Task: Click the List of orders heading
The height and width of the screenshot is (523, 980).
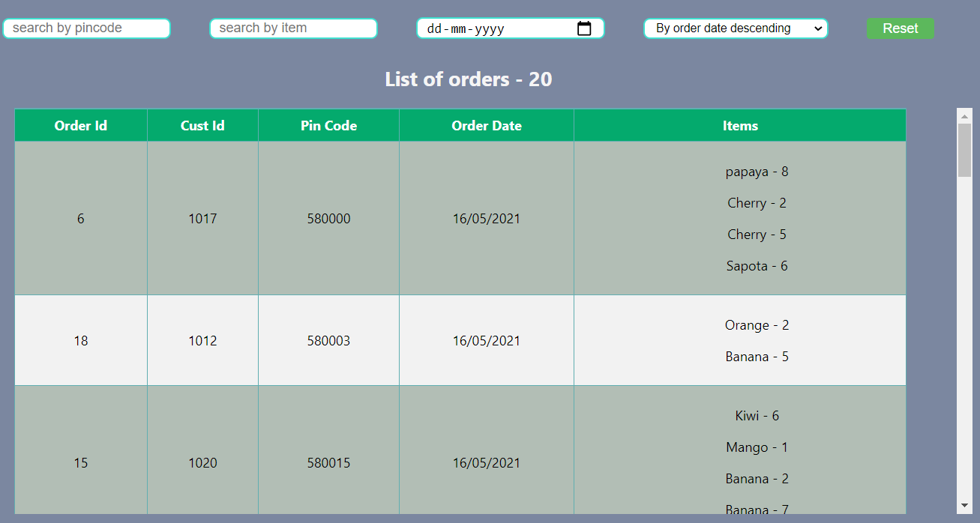Action: click(468, 79)
